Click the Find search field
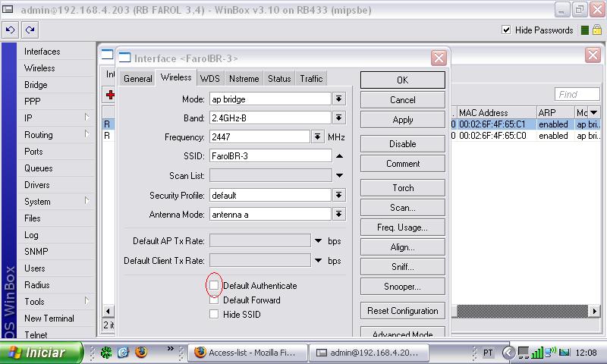 577,94
